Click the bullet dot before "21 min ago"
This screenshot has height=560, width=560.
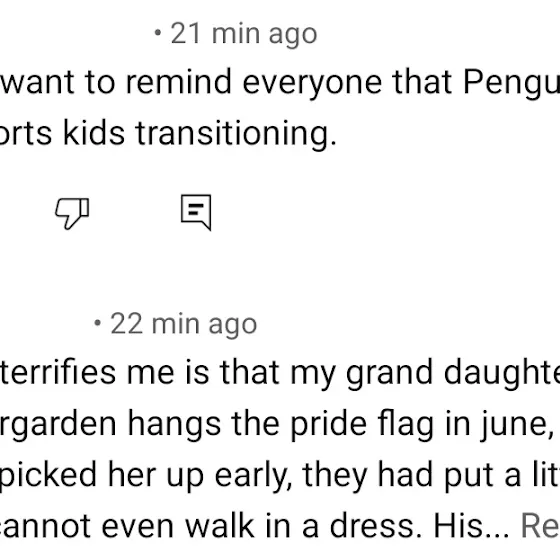point(158,33)
